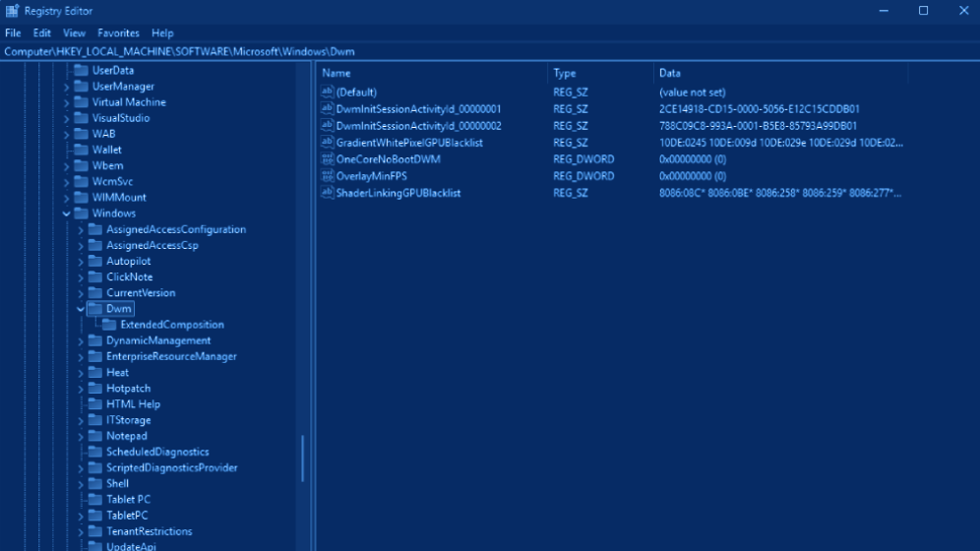This screenshot has height=551, width=980.
Task: Expand the VisualStudio registry key
Action: pos(67,118)
